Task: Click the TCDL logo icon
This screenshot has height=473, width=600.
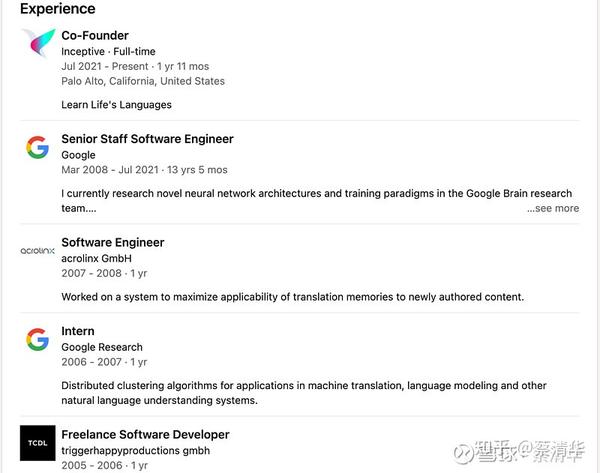Action: (38, 443)
